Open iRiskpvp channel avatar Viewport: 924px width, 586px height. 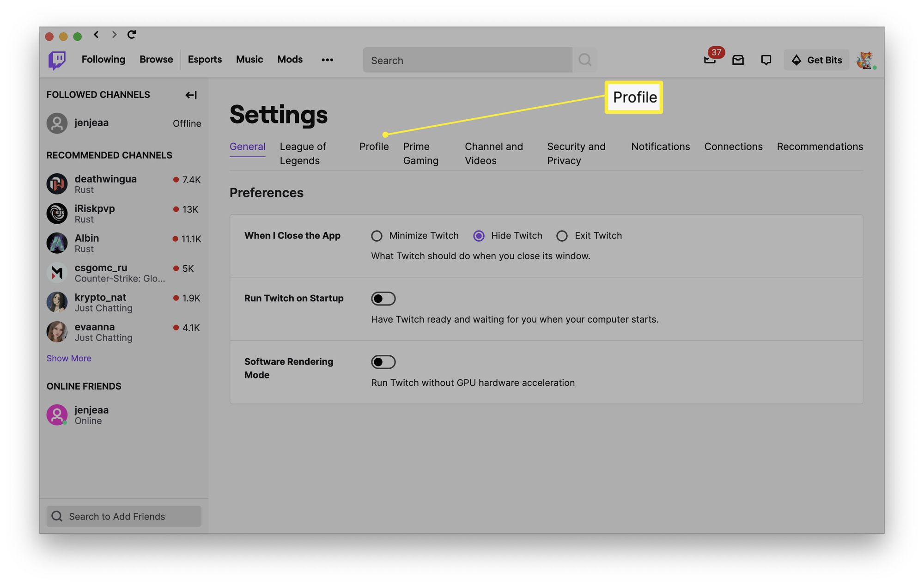pyautogui.click(x=57, y=214)
